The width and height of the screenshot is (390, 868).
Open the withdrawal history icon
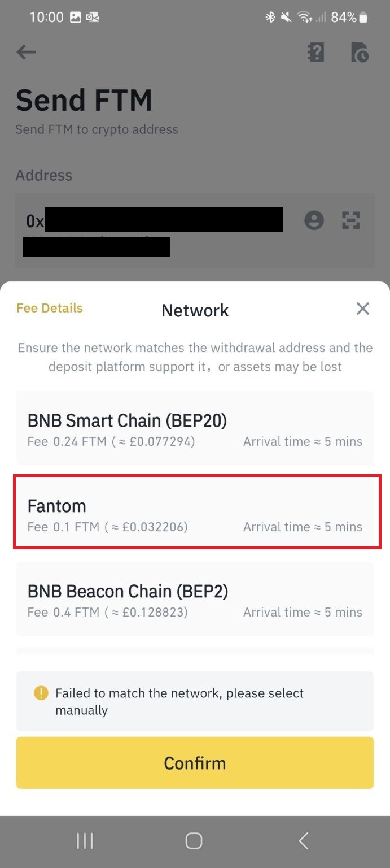360,53
